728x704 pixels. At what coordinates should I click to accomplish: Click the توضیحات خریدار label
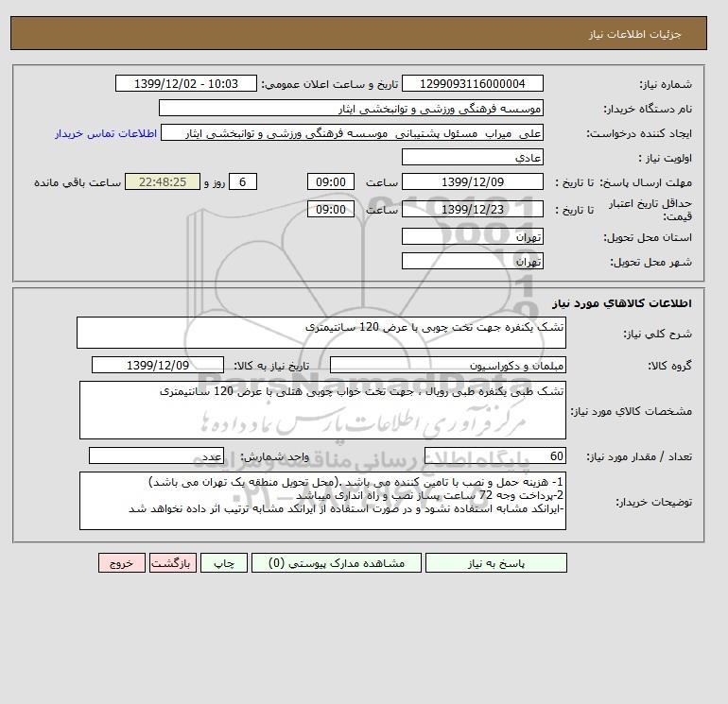click(x=653, y=502)
